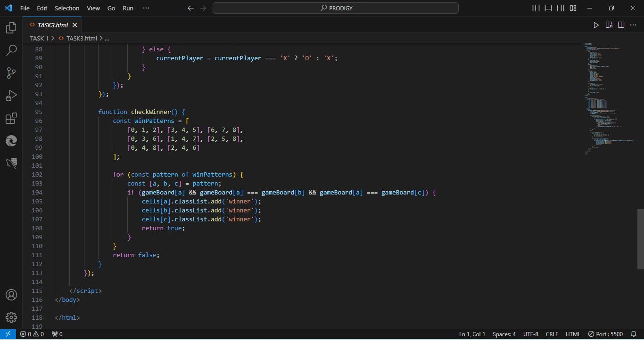Open the Search view in activity bar
Screen dimensions: 644x340
point(11,50)
